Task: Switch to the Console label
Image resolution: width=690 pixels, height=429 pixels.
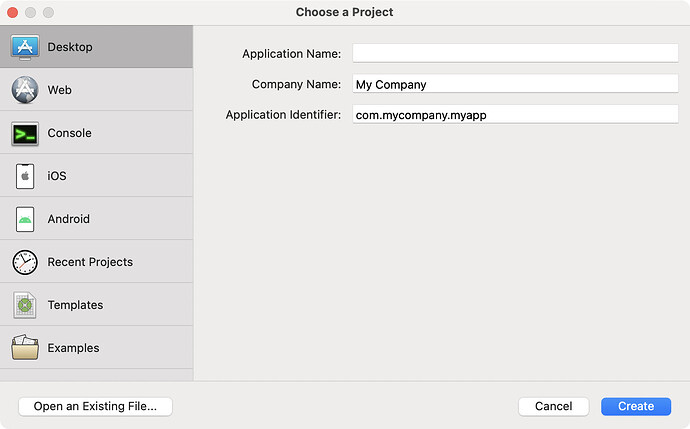Action: coord(70,133)
